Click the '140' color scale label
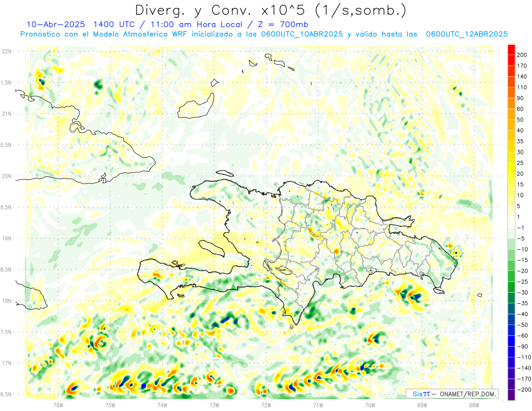 click(523, 77)
